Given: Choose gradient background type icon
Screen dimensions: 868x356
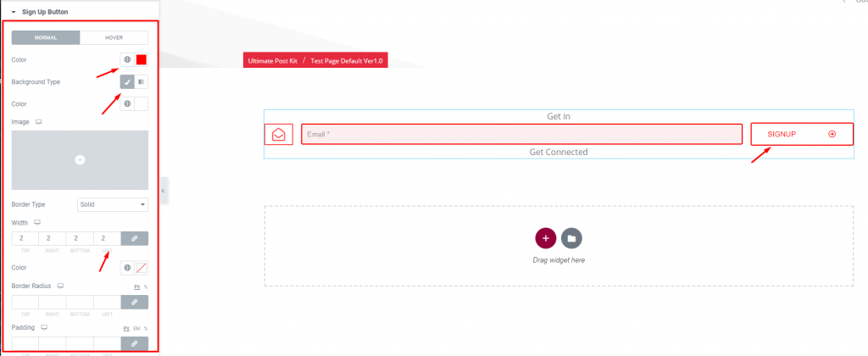Looking at the screenshot, I should click(142, 82).
